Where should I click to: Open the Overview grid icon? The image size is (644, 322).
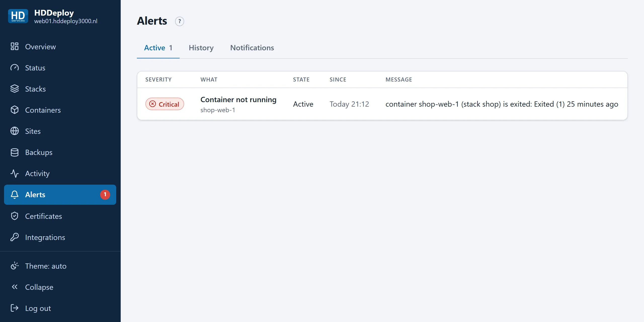click(x=15, y=47)
